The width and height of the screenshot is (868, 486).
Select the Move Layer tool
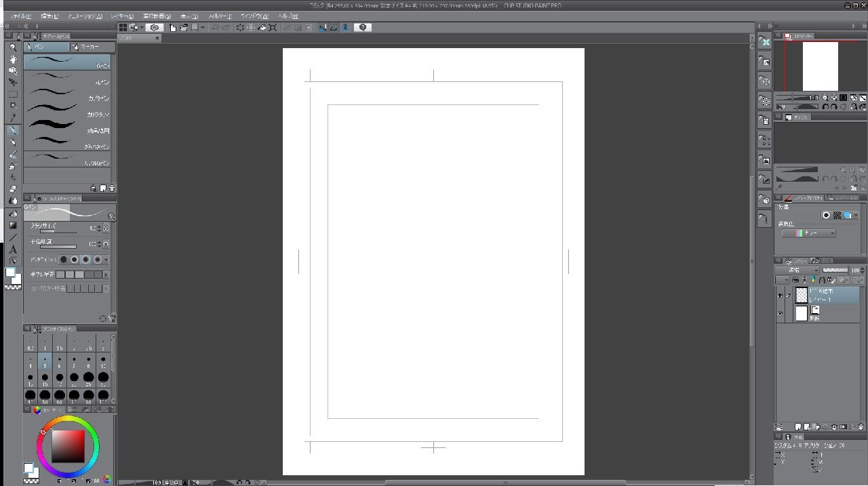pos(13,82)
